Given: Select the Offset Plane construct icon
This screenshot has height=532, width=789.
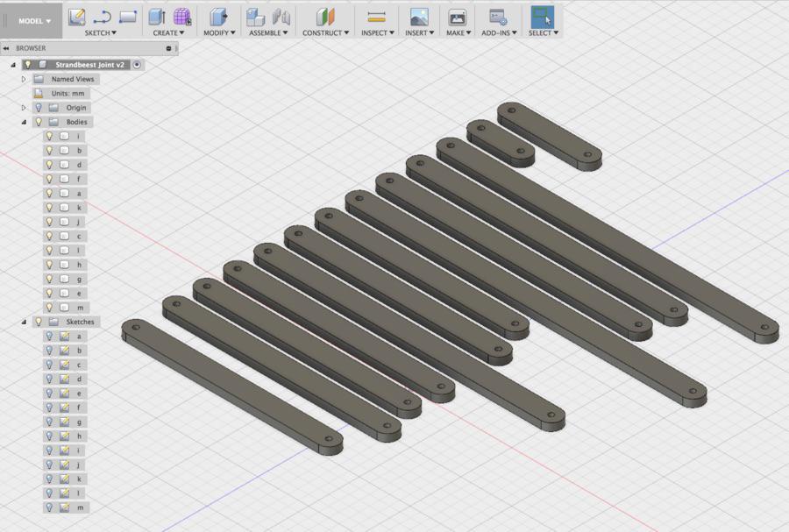Looking at the screenshot, I should coord(326,17).
